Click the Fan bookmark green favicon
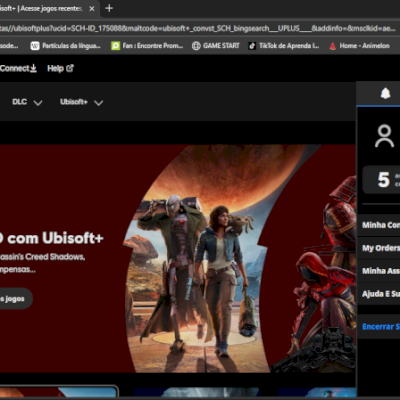400x400 pixels. (x=115, y=46)
